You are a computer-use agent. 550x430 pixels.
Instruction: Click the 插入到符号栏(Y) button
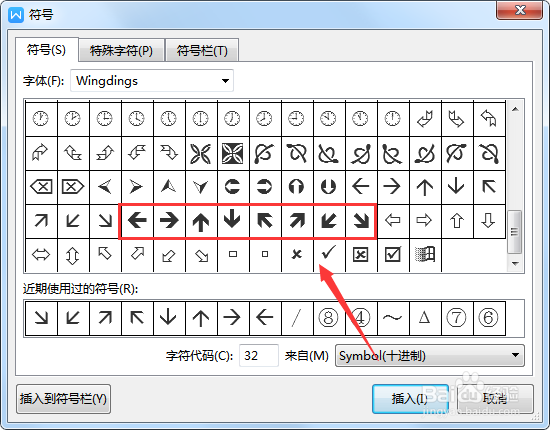tap(63, 399)
